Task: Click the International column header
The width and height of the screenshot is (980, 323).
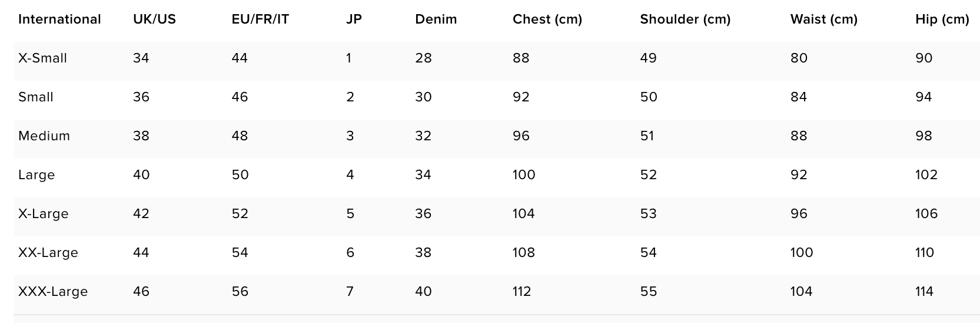Action: click(59, 19)
